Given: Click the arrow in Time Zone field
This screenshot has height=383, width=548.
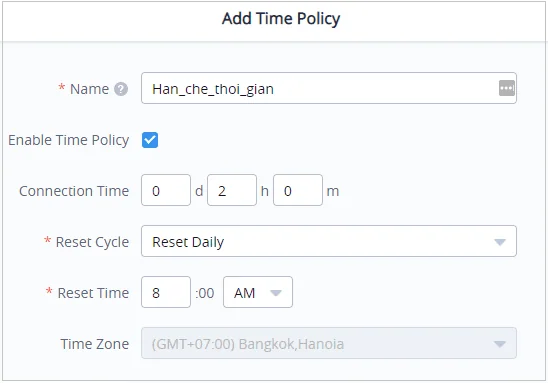Looking at the screenshot, I should [500, 344].
